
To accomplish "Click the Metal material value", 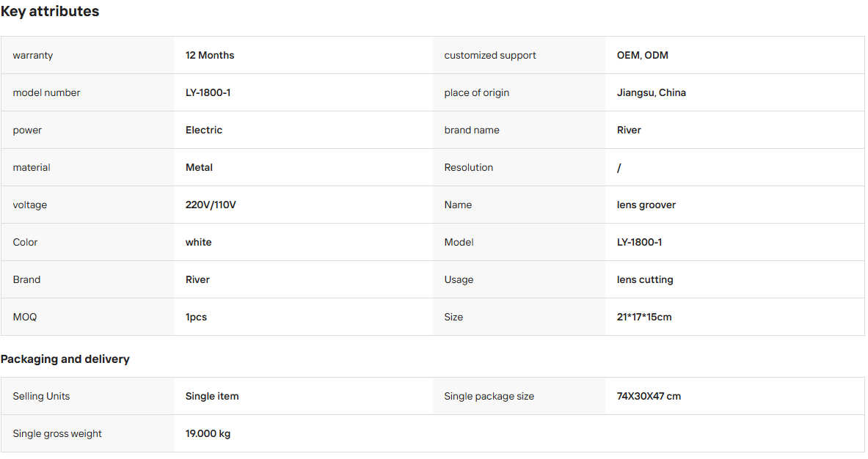I will pos(200,168).
